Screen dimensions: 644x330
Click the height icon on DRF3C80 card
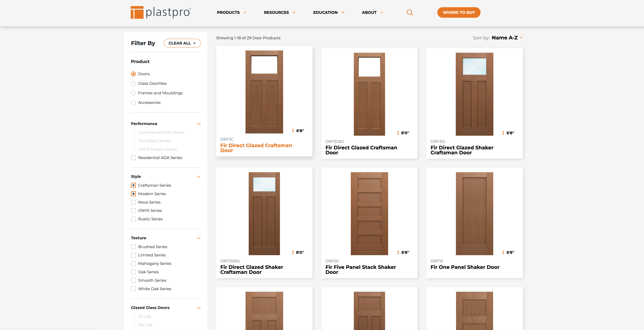point(398,133)
